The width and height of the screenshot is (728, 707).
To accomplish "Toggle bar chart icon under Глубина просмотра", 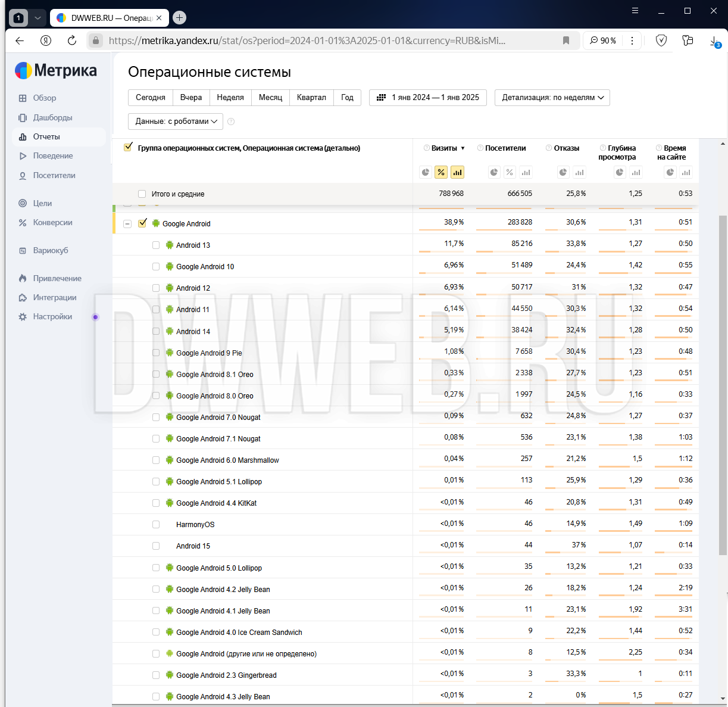I will tap(636, 172).
